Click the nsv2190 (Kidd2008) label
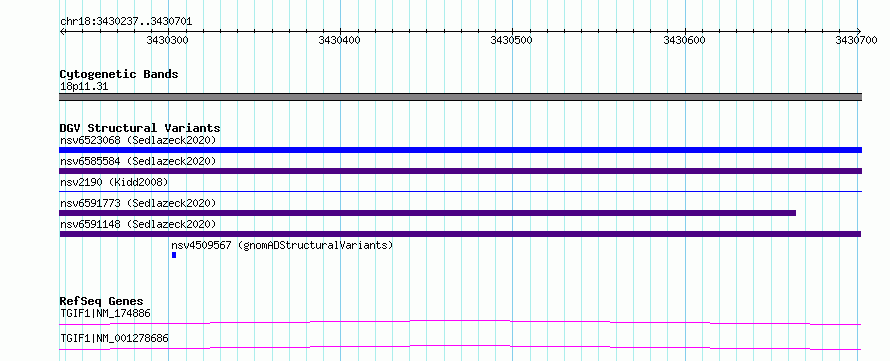 point(114,182)
